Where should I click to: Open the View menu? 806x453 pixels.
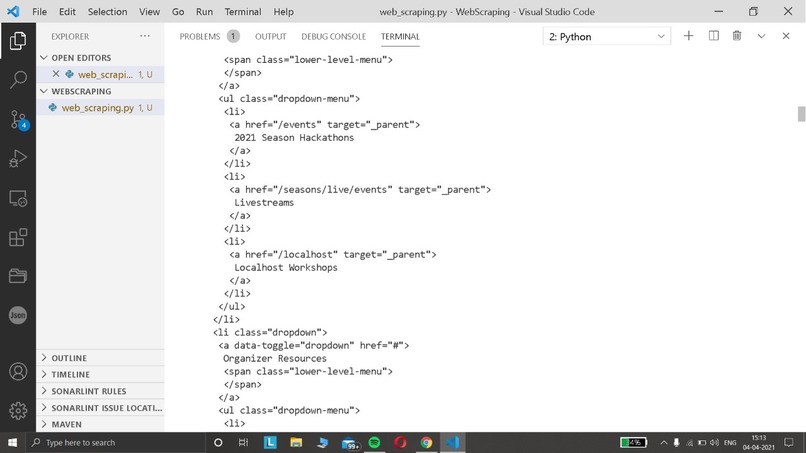[149, 11]
